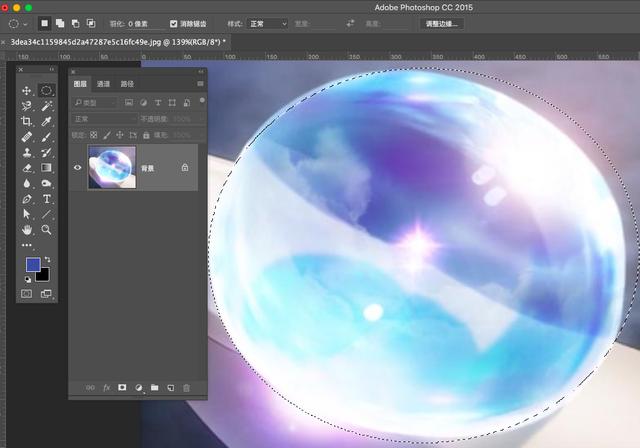Image resolution: width=640 pixels, height=448 pixels.
Task: Choose Intersect with Selection mode
Action: pos(91,23)
